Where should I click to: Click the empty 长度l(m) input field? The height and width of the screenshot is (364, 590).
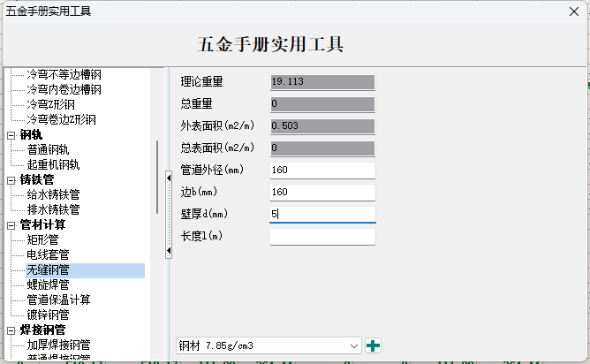[x=322, y=237]
